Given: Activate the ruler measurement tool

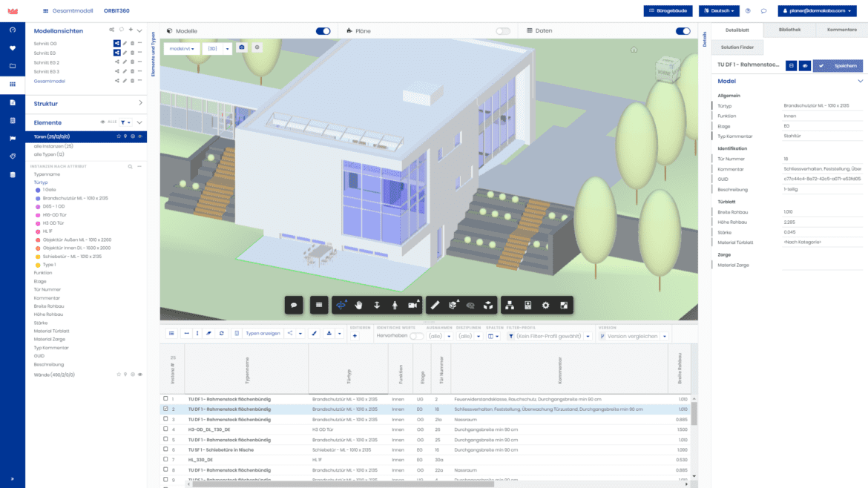Looking at the screenshot, I should 435,305.
